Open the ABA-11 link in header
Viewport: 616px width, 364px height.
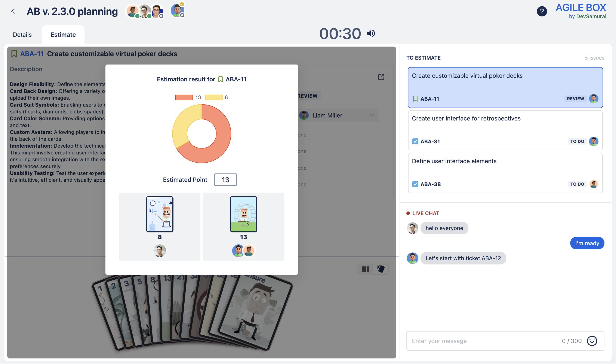coord(32,54)
